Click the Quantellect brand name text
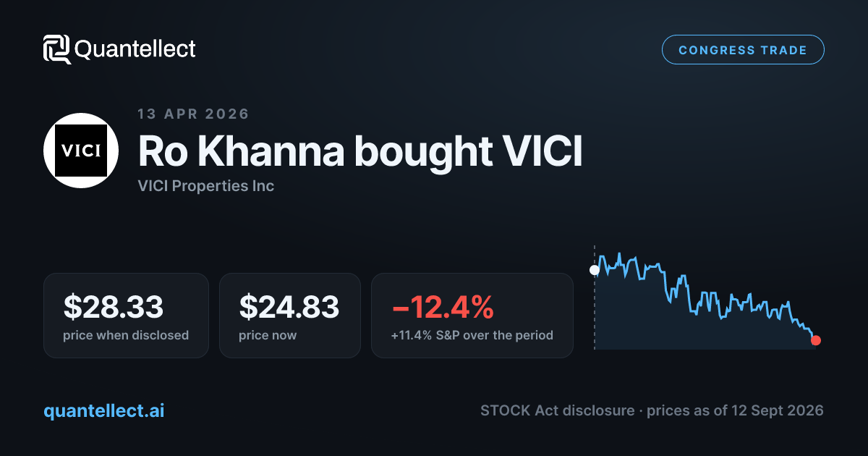Image resolution: width=868 pixels, height=456 pixels. 135,49
